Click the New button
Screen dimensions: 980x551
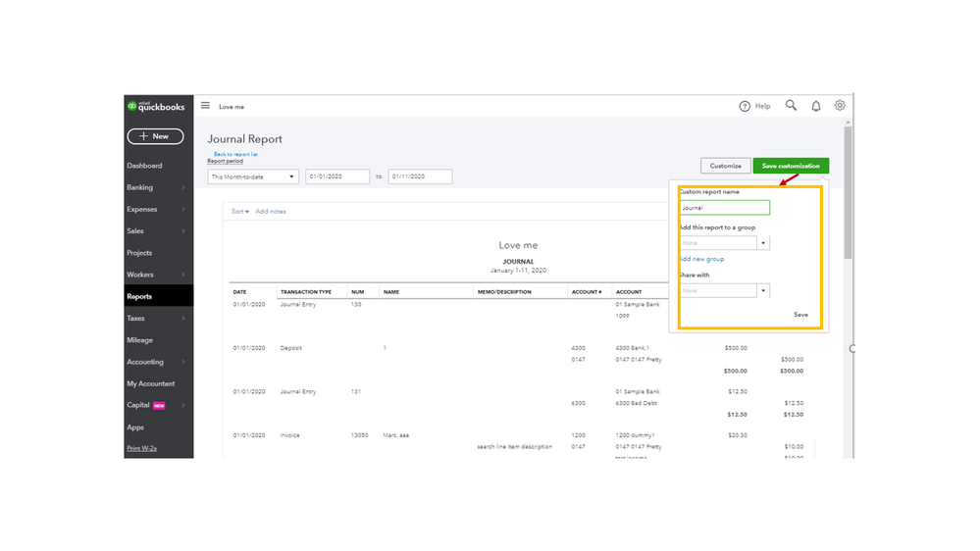155,136
